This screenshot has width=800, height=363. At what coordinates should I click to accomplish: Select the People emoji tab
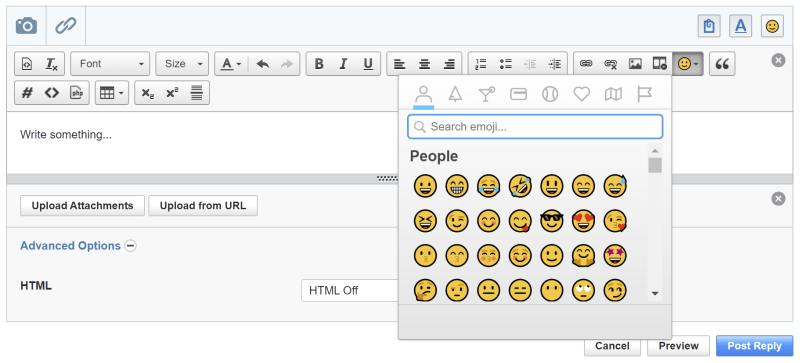pos(423,94)
